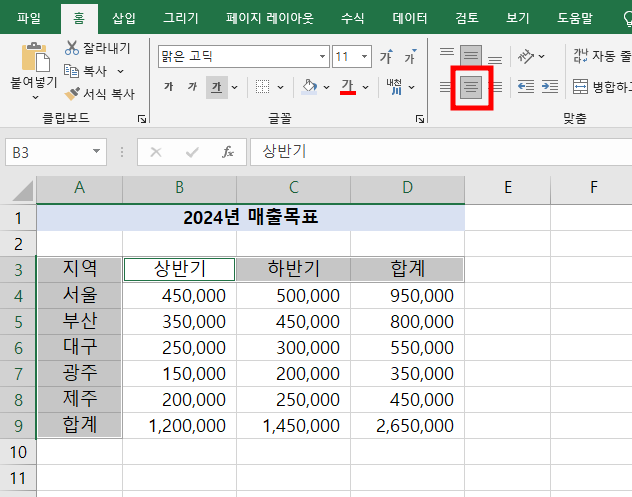Screen dimensions: 632x497
Task: Expand the Name Box dropdown arrow
Action: coord(96,152)
